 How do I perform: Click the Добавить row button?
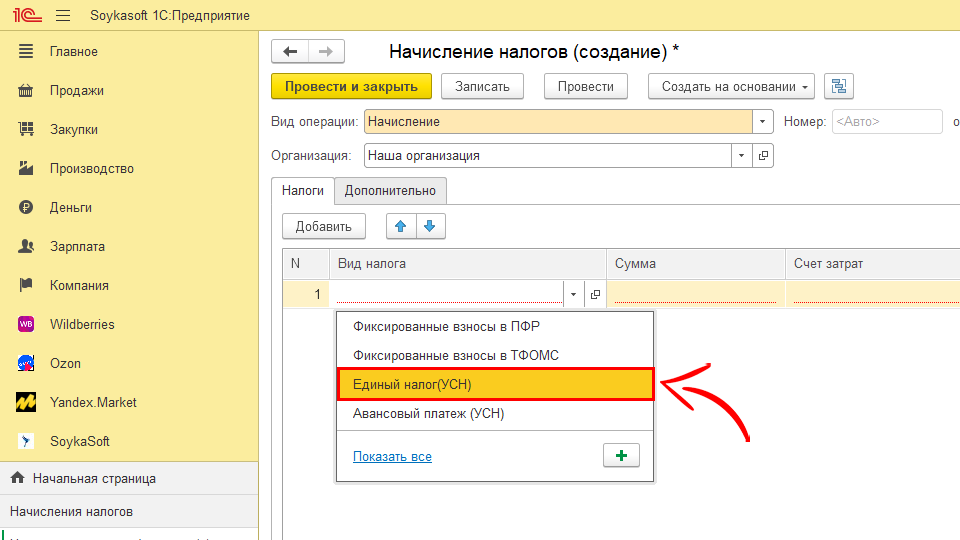324,227
